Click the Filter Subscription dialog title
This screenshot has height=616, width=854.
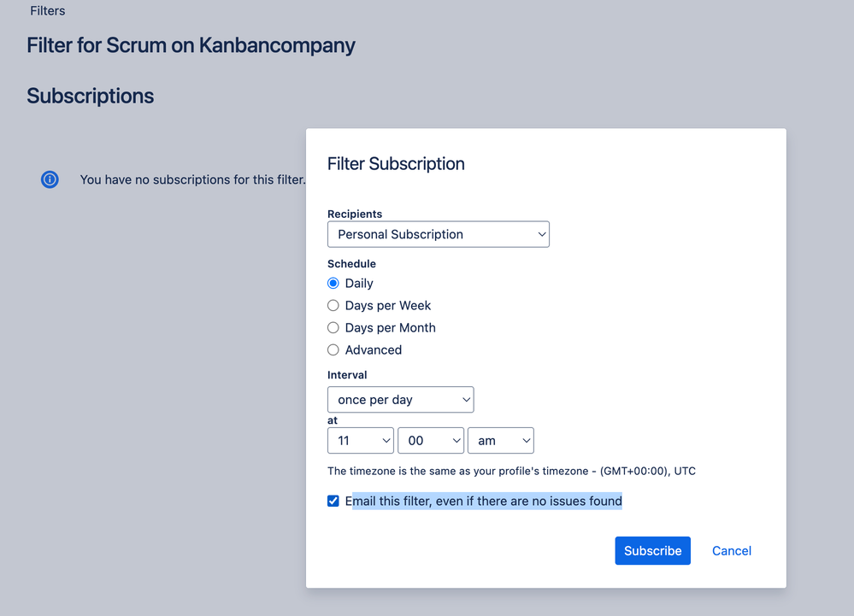click(x=396, y=164)
